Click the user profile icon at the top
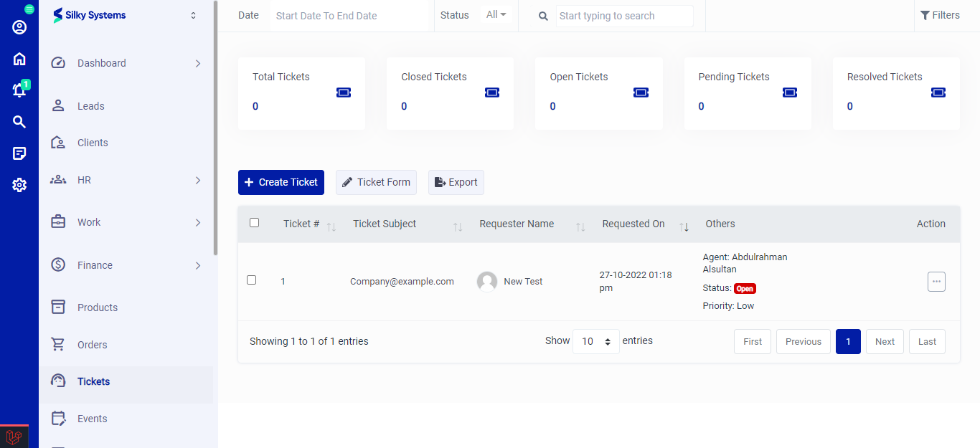Screen dimensions: 980x448 (19, 27)
